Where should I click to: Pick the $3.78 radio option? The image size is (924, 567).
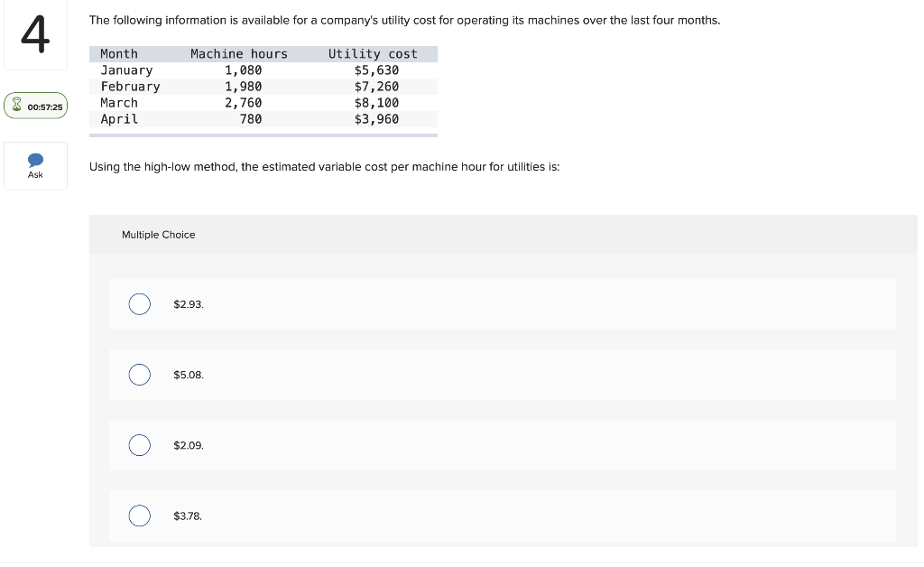pos(140,516)
